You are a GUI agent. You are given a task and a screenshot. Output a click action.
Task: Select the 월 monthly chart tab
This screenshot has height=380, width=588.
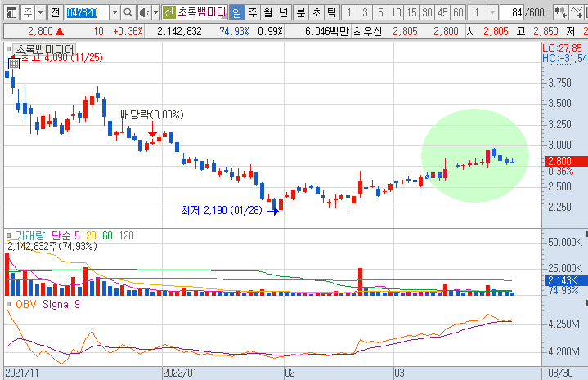[x=268, y=13]
